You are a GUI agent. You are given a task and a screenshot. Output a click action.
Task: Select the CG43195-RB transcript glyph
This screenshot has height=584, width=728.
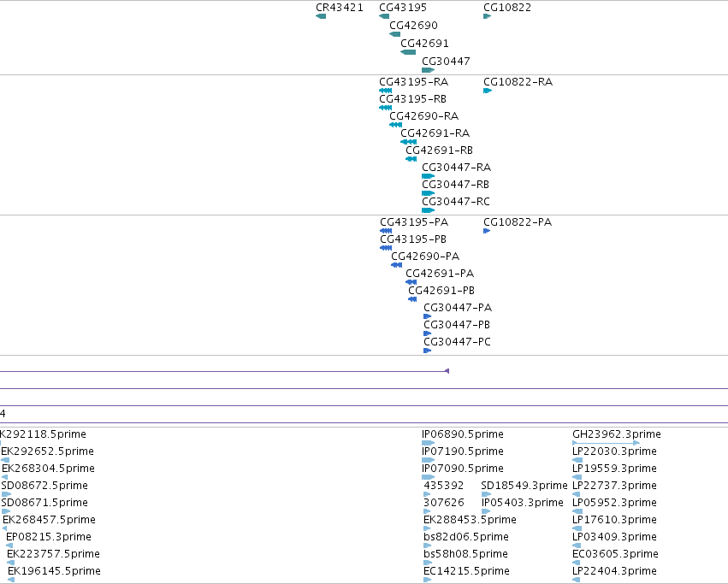coord(385,108)
